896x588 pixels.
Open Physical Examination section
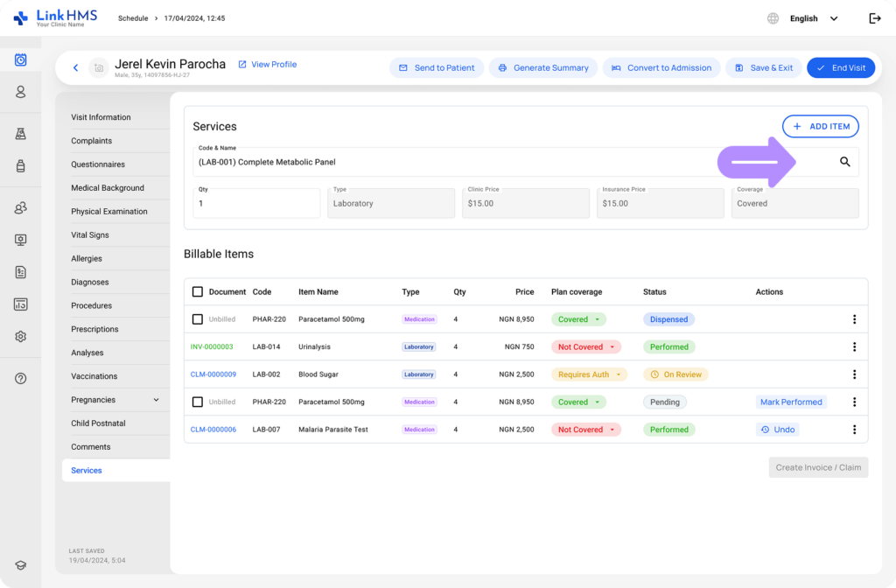(115, 212)
